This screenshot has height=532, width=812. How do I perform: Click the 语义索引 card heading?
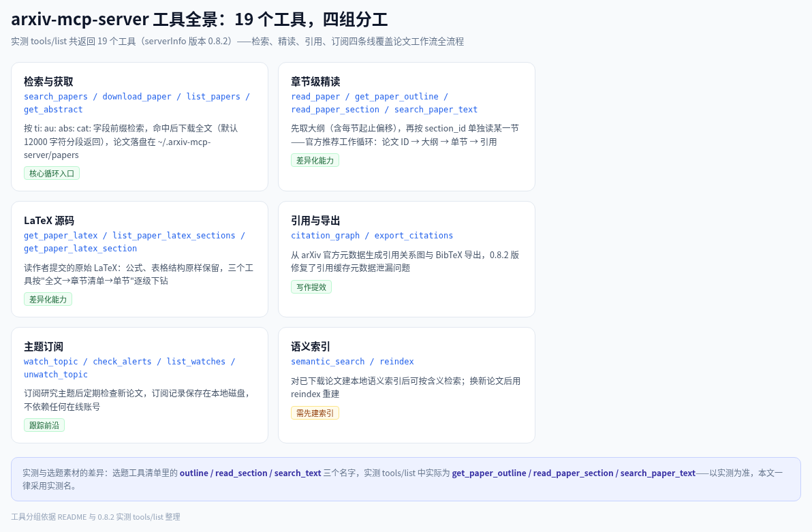pyautogui.click(x=310, y=347)
